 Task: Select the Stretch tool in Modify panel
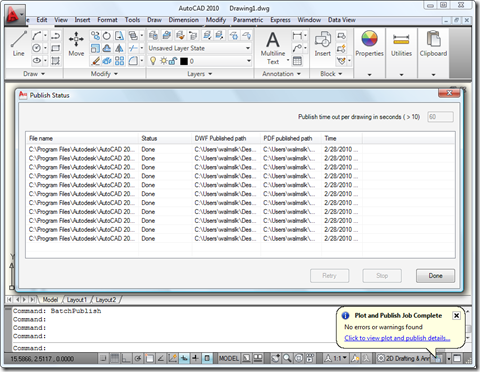click(119, 35)
